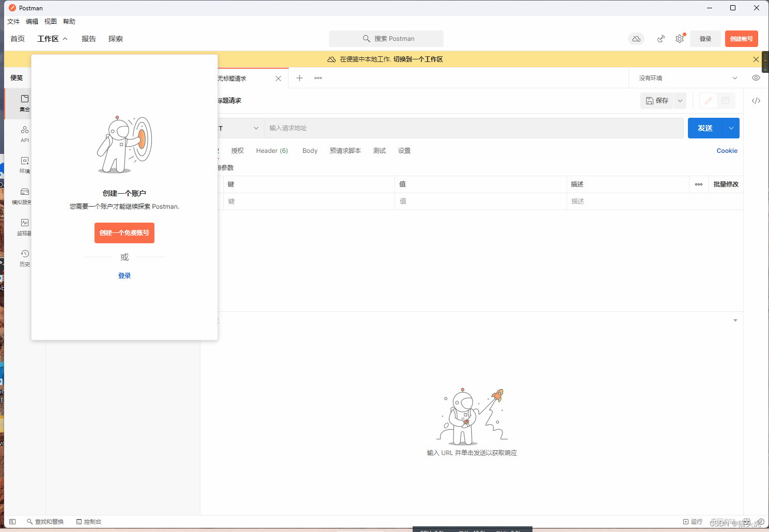Click the 登录 link in the popup
Viewport: 769px width, 532px height.
click(x=124, y=276)
